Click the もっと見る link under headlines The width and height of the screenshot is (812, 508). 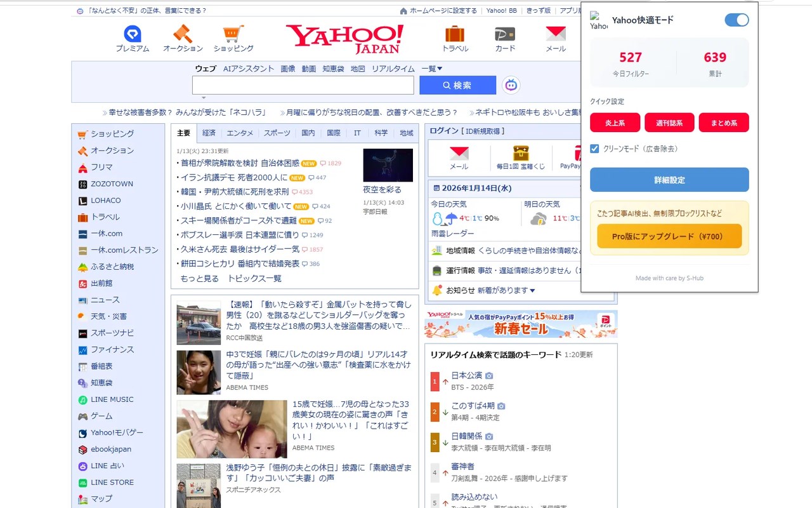coord(199,279)
